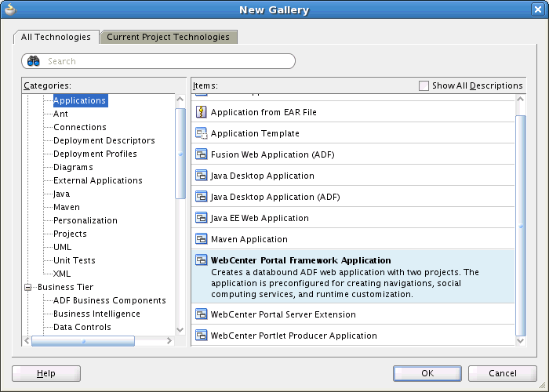Click the WebCenter Portlet Producer Application icon
The height and width of the screenshot is (392, 549).
201,336
